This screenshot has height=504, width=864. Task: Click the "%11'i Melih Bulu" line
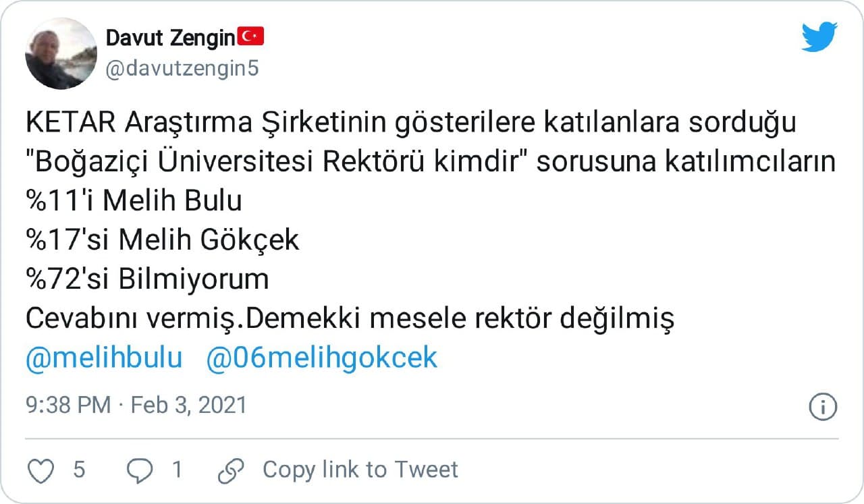tap(134, 202)
